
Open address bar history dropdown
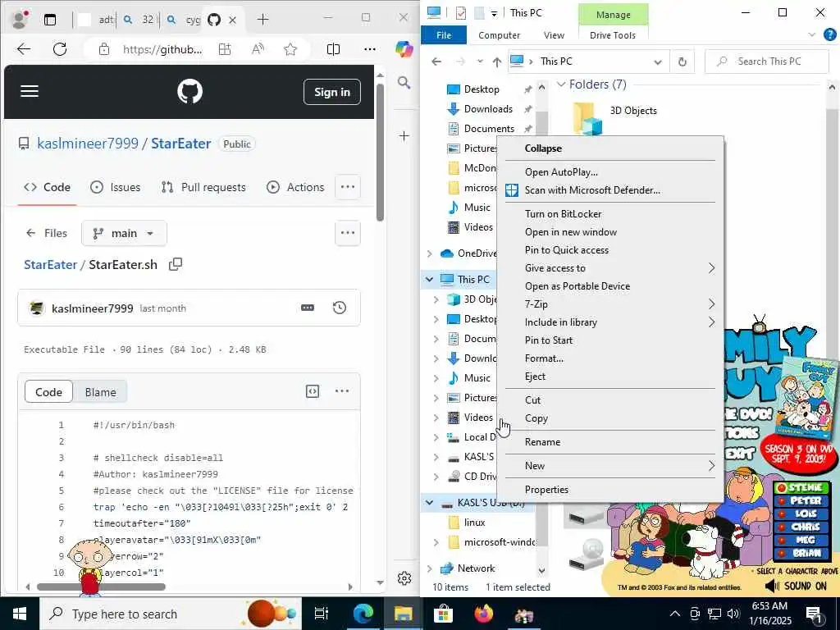pos(658,62)
